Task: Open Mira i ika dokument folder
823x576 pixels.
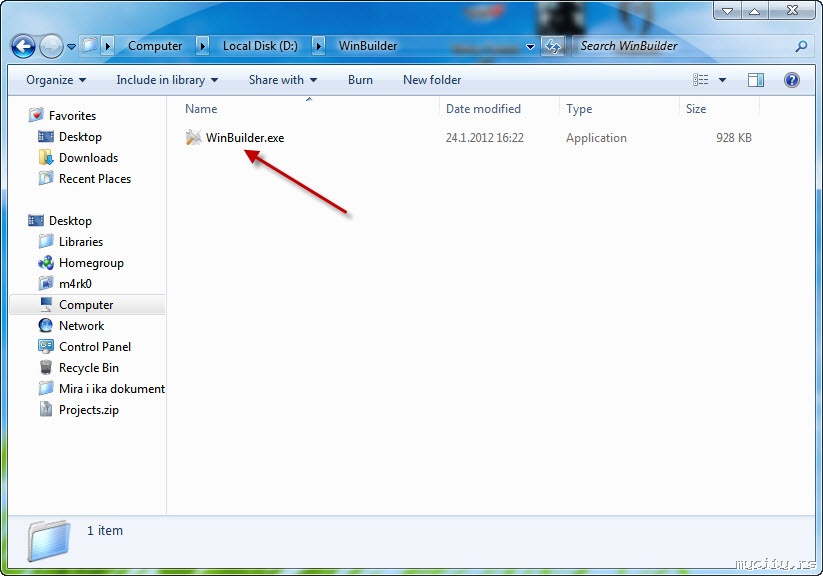Action: 112,389
